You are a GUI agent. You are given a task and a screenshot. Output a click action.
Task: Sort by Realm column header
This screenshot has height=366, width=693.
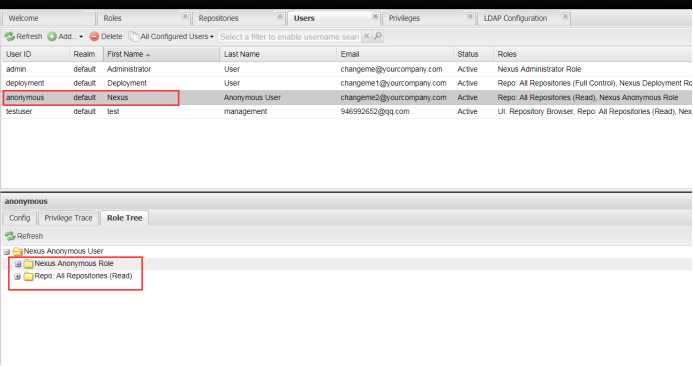coord(86,54)
